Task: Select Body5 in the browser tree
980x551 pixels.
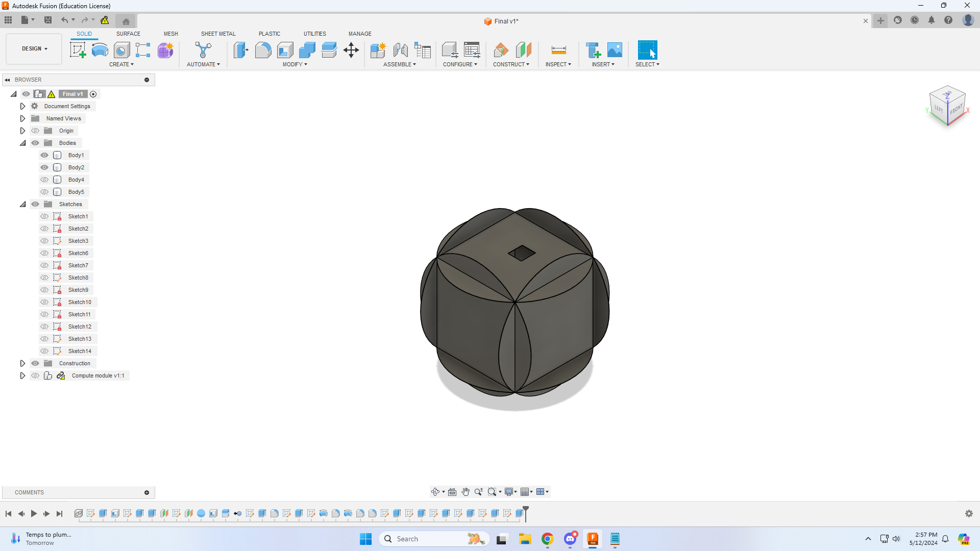Action: pos(76,192)
